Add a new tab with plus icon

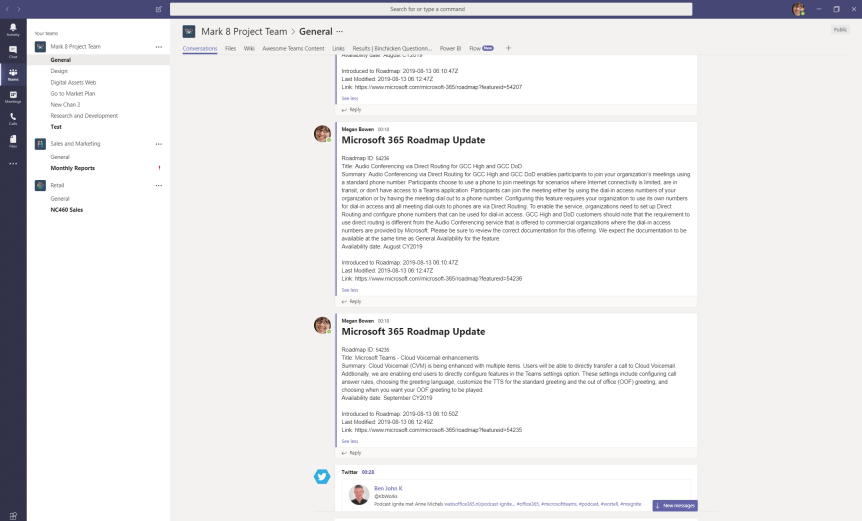(508, 47)
